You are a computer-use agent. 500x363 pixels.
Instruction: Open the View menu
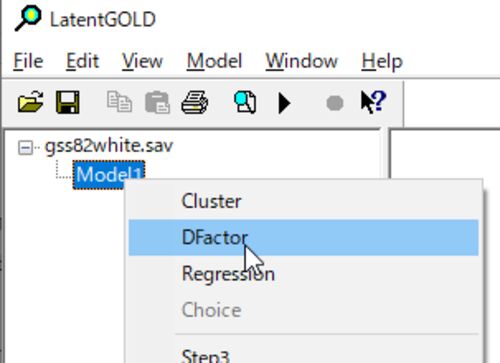click(142, 61)
